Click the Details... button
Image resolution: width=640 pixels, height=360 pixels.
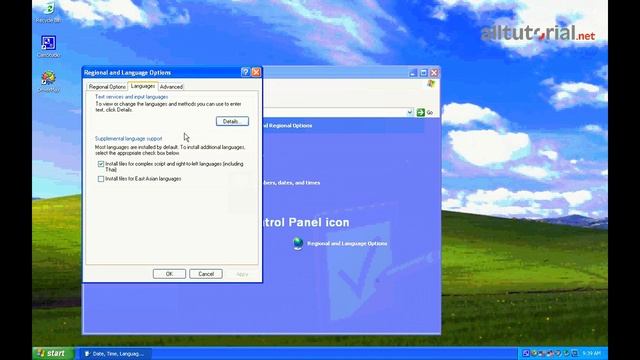coord(232,121)
